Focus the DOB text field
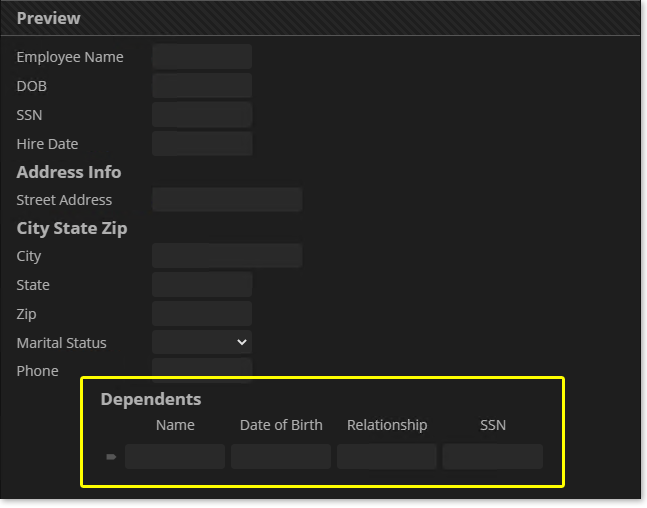The image size is (647, 508). point(202,86)
